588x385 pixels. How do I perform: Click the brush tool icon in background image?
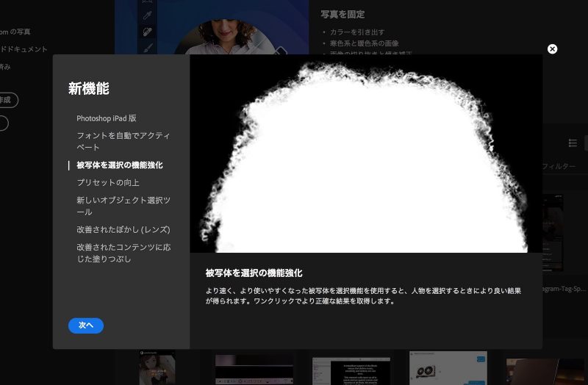click(148, 48)
